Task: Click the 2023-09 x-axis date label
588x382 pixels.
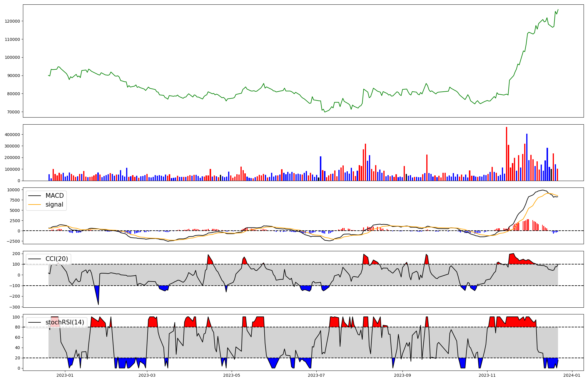Action: pyautogui.click(x=402, y=375)
